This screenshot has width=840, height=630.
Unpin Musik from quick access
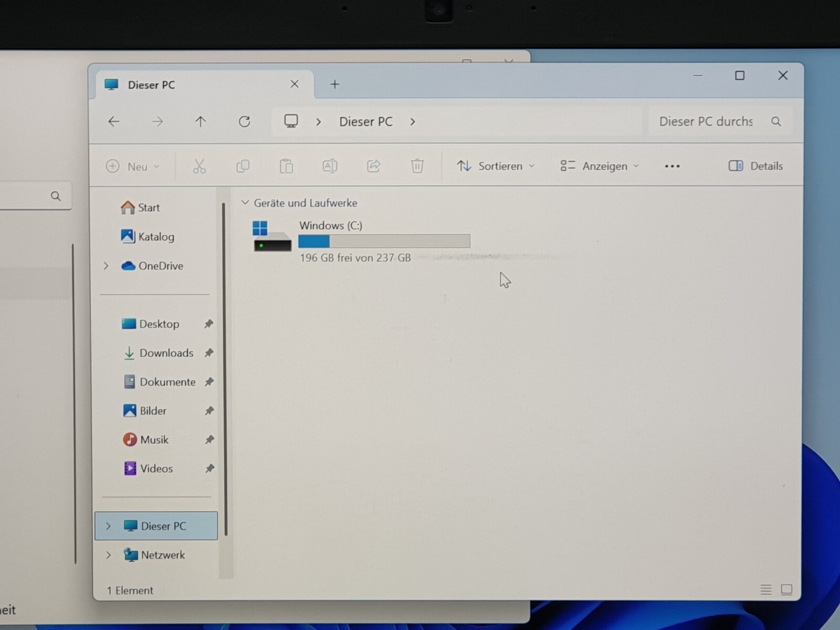[209, 439]
